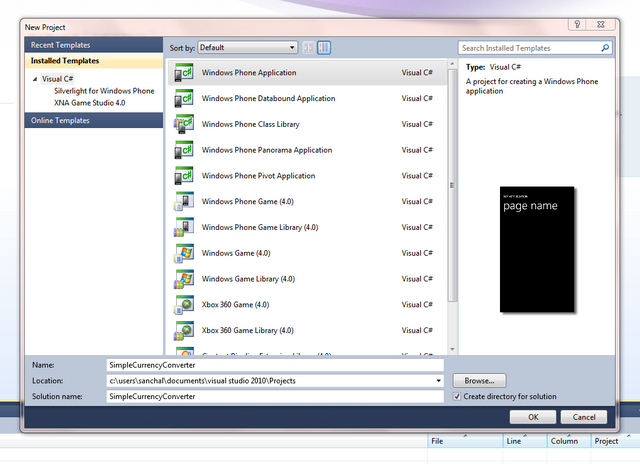Click the help question mark button
The height and width of the screenshot is (464, 640).
(577, 24)
